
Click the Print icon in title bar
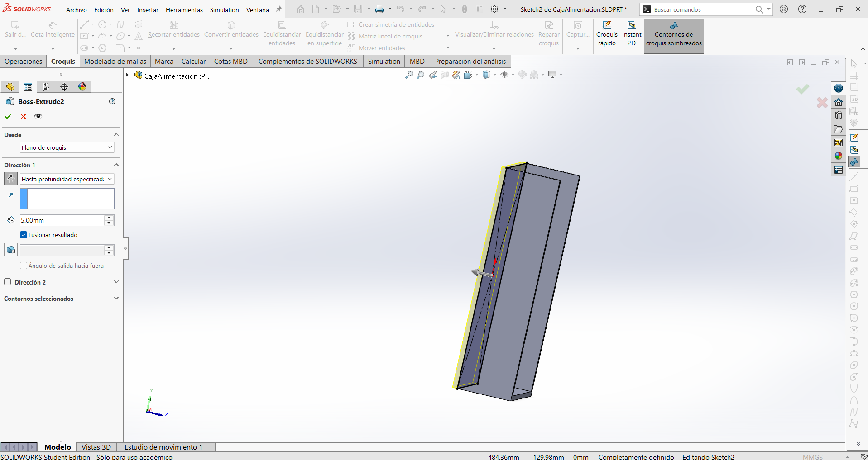click(x=379, y=9)
